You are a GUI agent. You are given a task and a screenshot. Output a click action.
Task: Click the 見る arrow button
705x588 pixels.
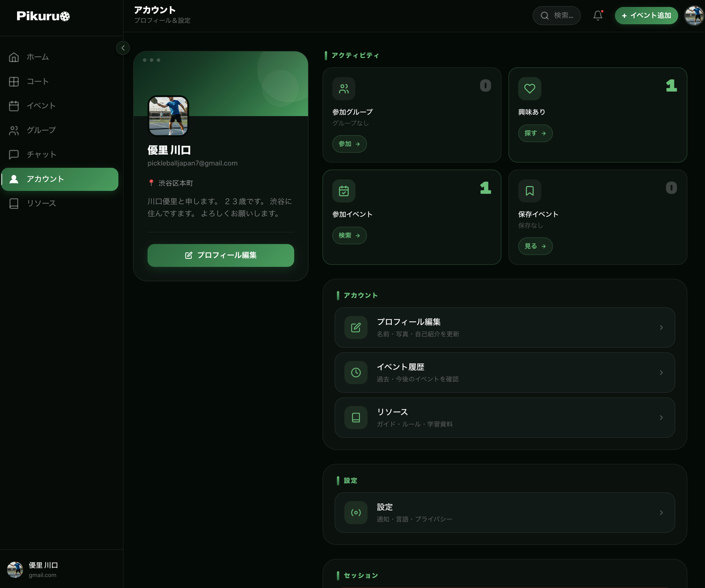(535, 246)
